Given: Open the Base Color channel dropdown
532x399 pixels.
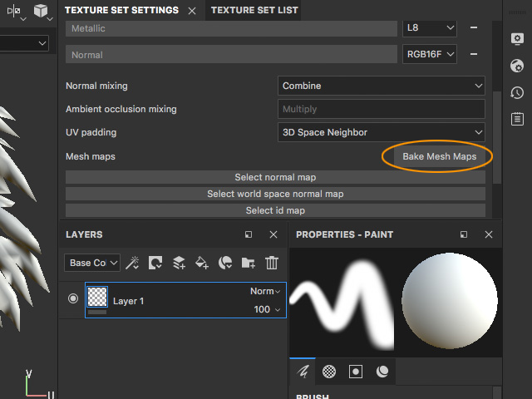Looking at the screenshot, I should click(92, 263).
